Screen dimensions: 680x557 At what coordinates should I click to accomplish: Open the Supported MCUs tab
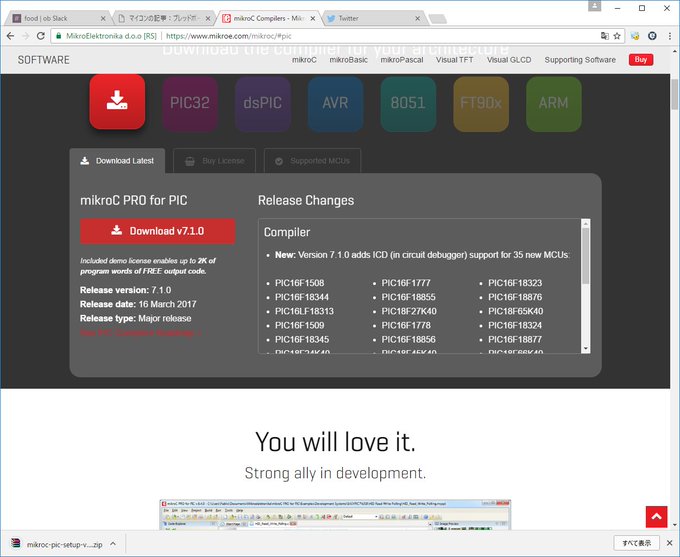click(x=312, y=161)
